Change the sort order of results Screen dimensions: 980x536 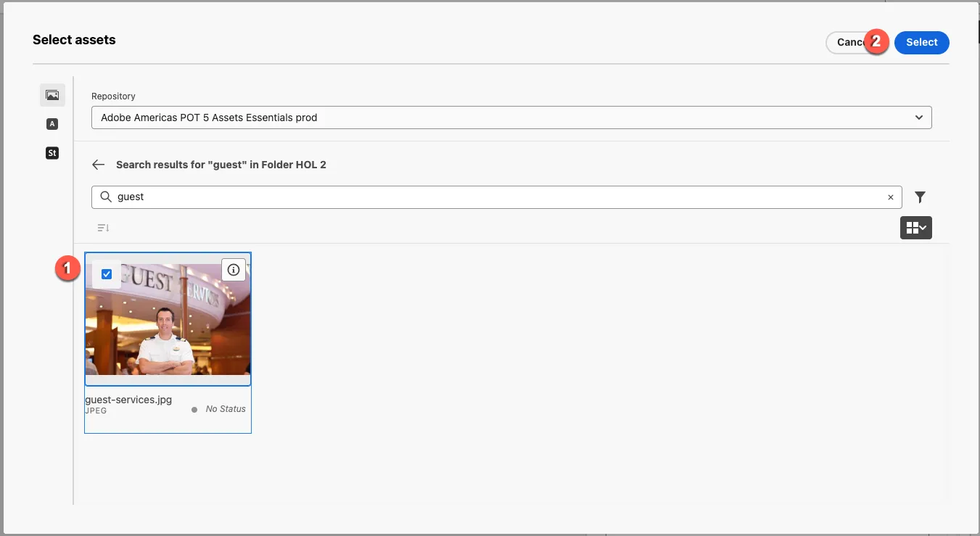tap(103, 228)
